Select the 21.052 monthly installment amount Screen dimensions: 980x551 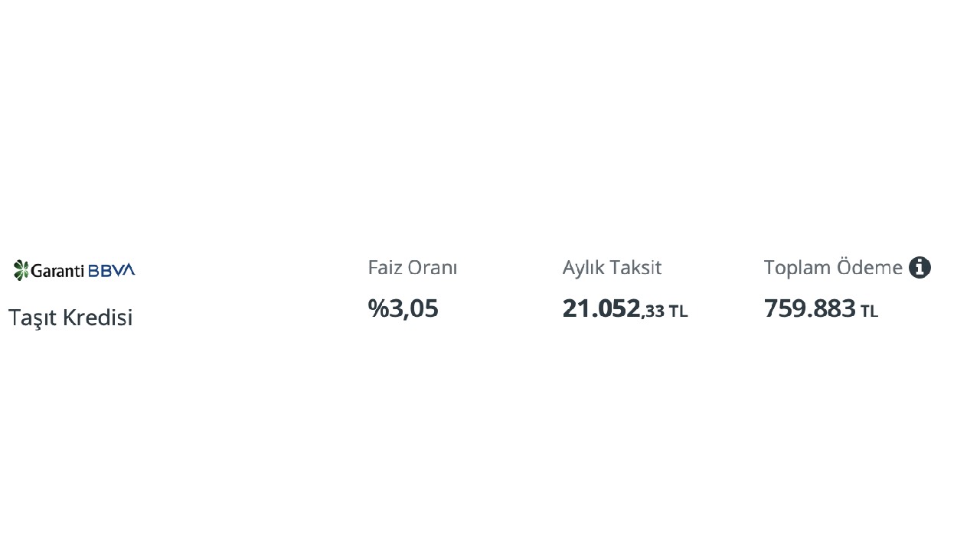(x=601, y=308)
